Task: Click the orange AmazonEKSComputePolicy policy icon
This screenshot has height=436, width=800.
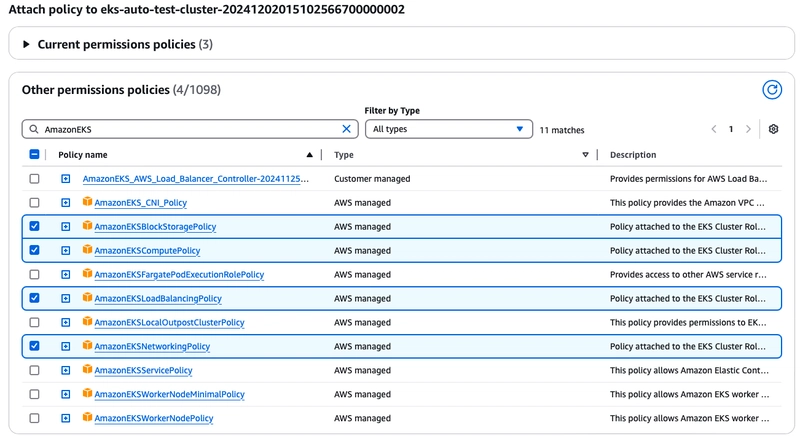Action: (87, 250)
